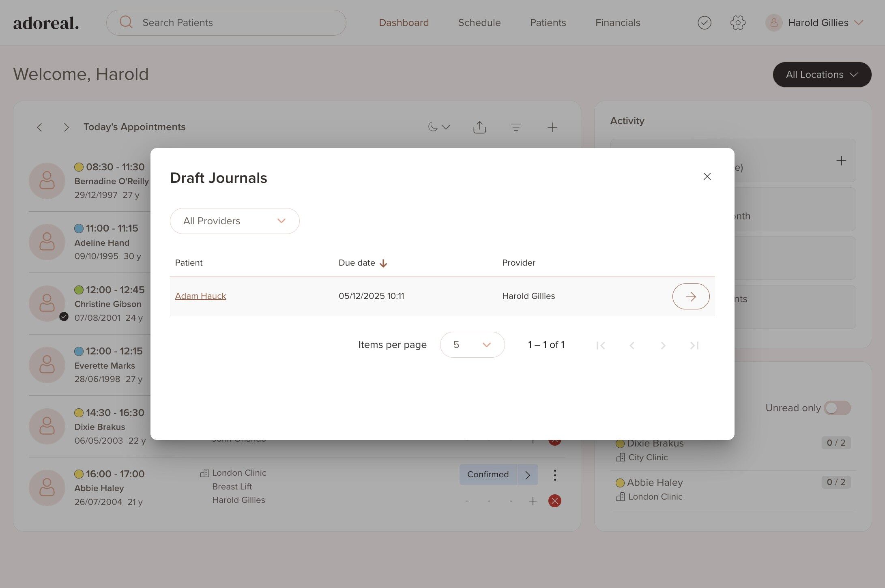Open the Adam Hauck patient link

200,296
